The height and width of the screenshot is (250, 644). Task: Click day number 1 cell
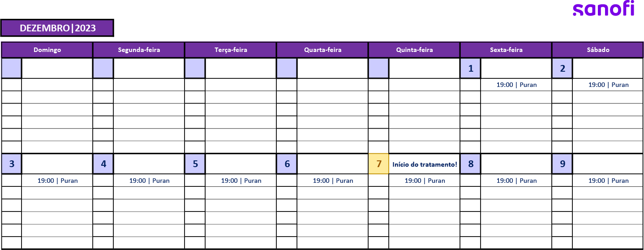pos(470,68)
